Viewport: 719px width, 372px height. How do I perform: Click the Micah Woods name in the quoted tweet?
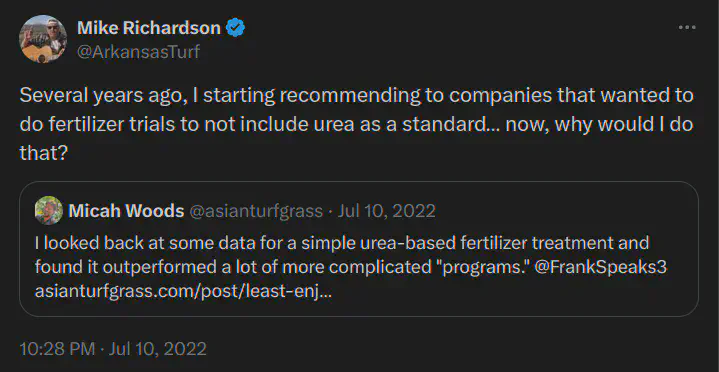pyautogui.click(x=126, y=211)
